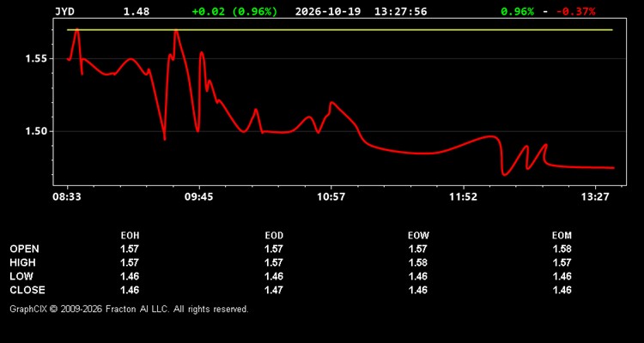Click the +0.02 (0.96%) change value

point(234,11)
